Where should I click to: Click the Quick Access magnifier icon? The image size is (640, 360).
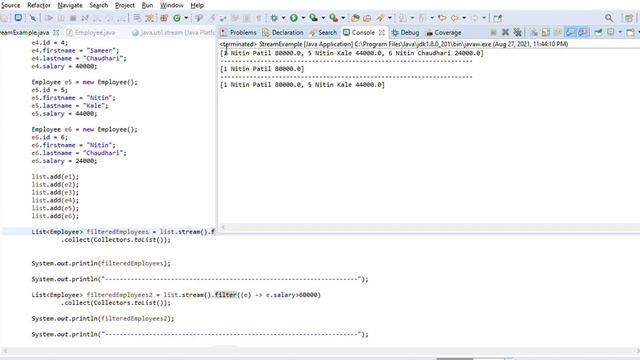[609, 18]
